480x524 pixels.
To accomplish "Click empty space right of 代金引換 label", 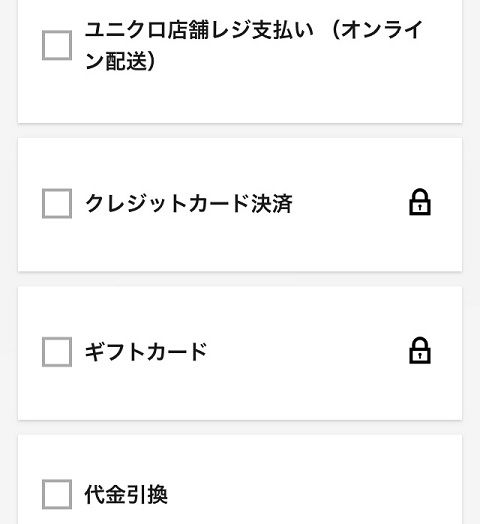I will click(314, 494).
